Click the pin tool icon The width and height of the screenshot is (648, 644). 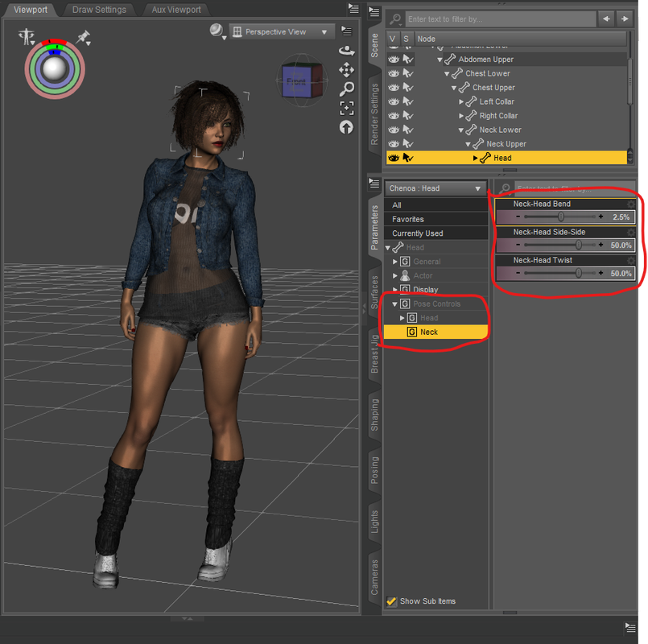[84, 37]
